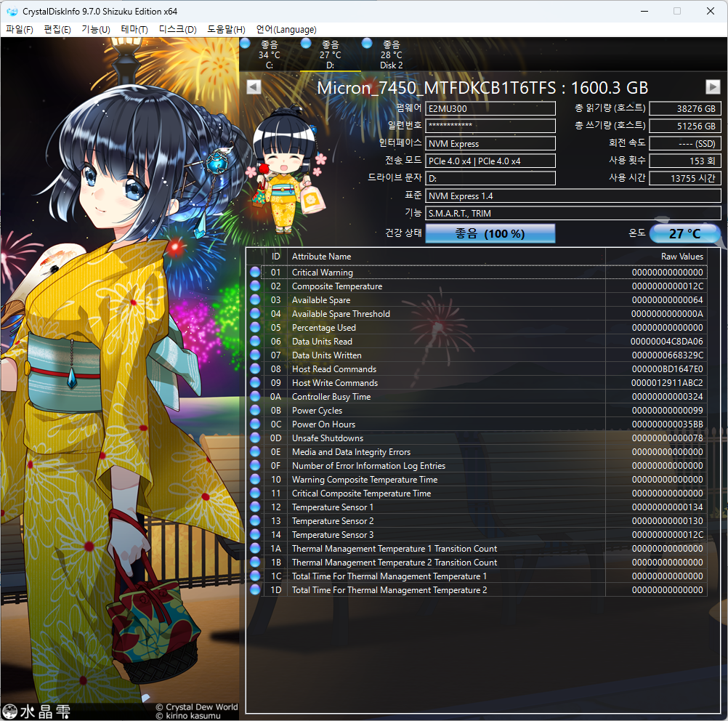Click the CrystalDiskInfo app icon in title bar

[x=12, y=12]
